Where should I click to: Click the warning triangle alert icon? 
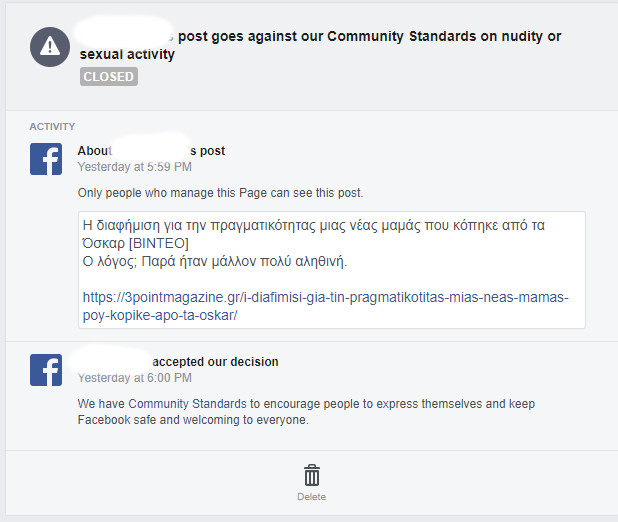click(x=50, y=47)
